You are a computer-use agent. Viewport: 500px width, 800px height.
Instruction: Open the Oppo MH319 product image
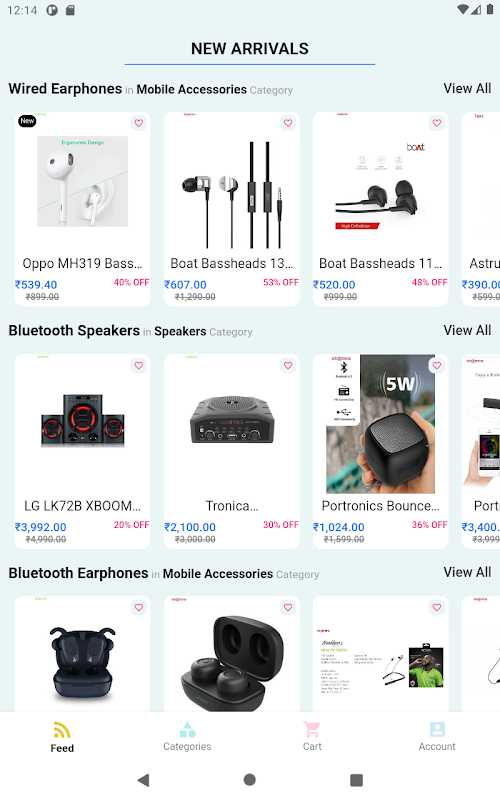[83, 181]
